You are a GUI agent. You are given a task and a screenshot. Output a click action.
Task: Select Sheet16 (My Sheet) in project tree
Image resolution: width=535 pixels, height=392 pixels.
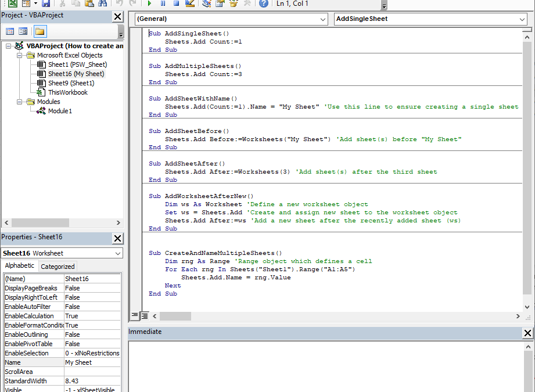tap(76, 74)
